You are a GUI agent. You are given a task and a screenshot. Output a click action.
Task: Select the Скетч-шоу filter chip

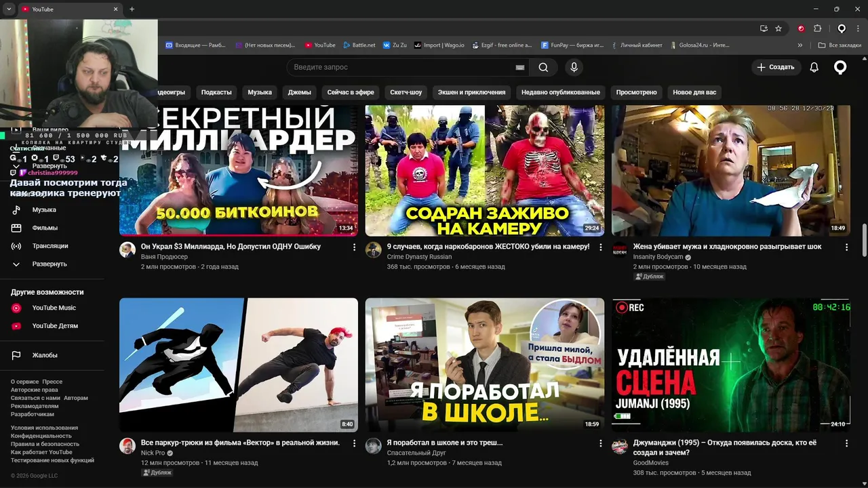406,92
